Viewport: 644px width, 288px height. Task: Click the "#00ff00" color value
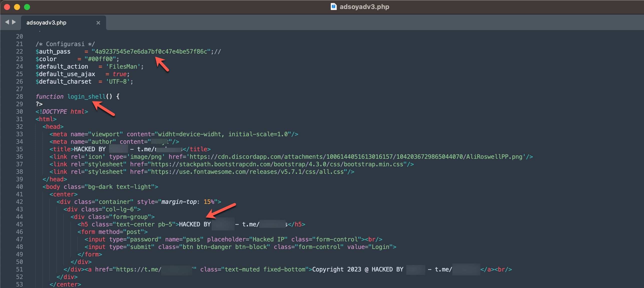point(100,59)
